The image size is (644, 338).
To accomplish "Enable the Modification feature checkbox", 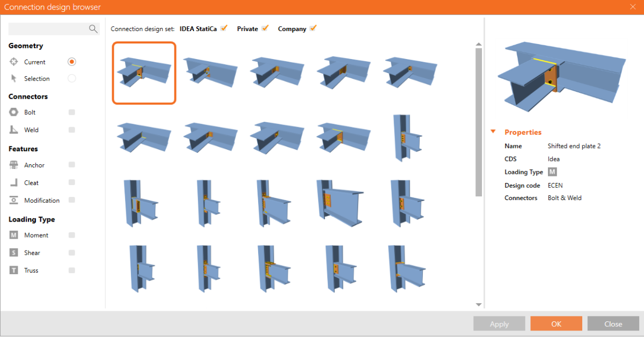I will tap(72, 200).
